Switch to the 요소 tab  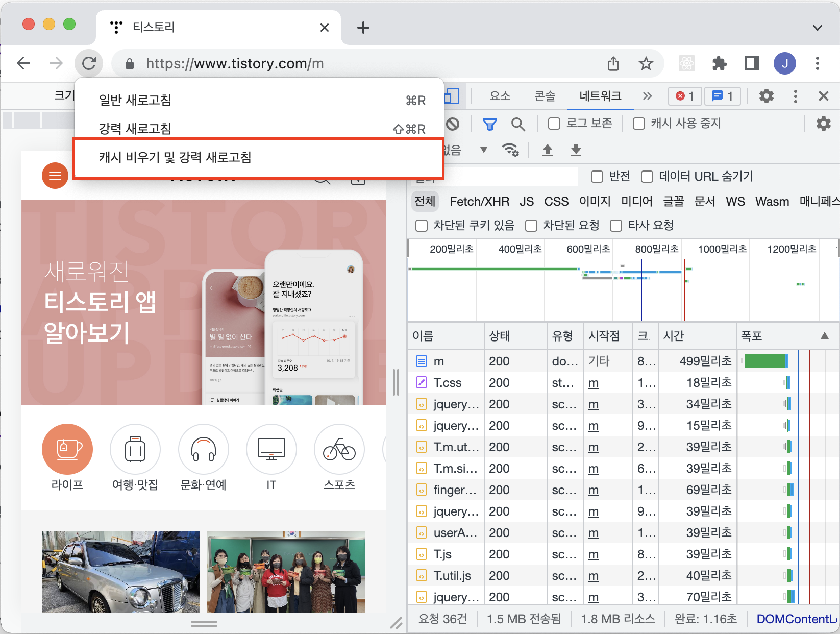pyautogui.click(x=500, y=96)
